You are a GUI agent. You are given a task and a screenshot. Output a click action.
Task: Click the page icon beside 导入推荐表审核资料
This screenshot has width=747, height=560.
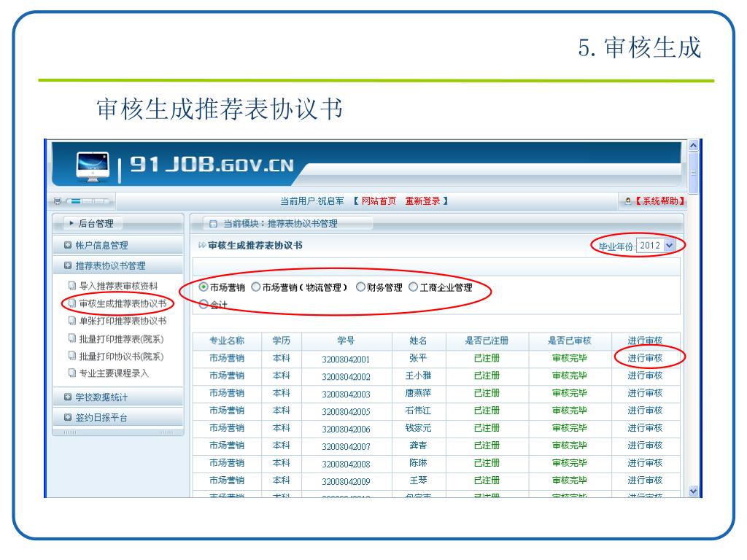[x=71, y=285]
